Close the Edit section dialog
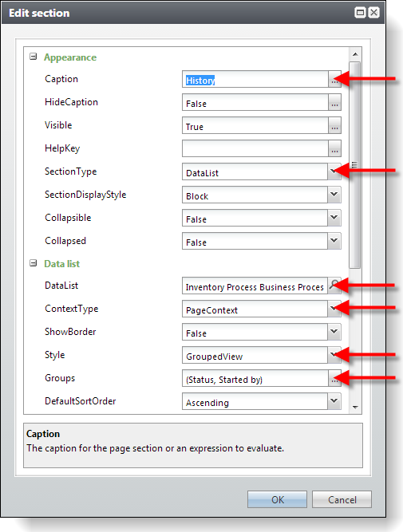403x532 pixels. pos(373,13)
